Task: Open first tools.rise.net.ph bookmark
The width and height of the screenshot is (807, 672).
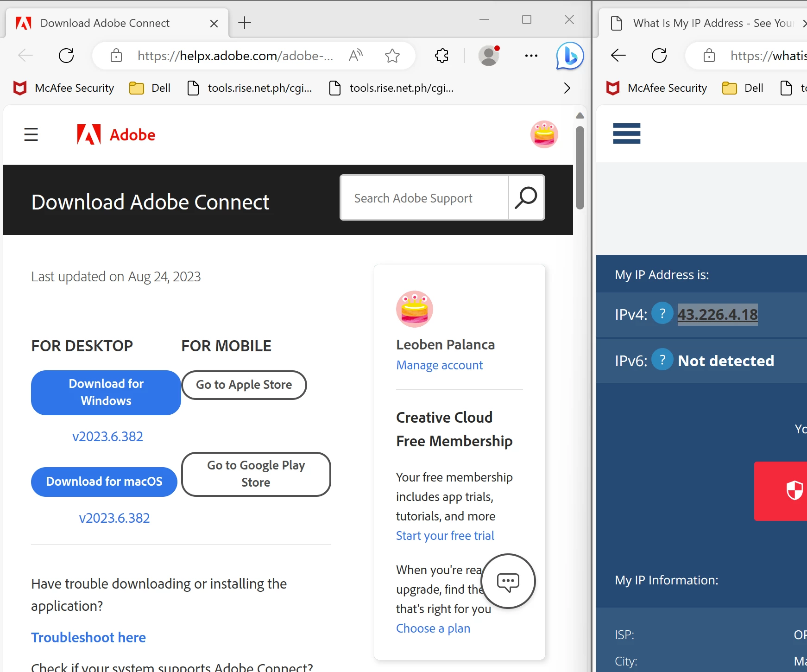Action: pyautogui.click(x=250, y=88)
